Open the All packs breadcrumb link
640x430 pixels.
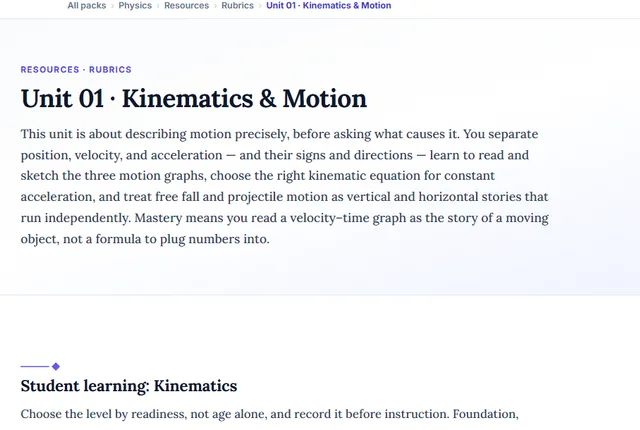[x=87, y=6]
